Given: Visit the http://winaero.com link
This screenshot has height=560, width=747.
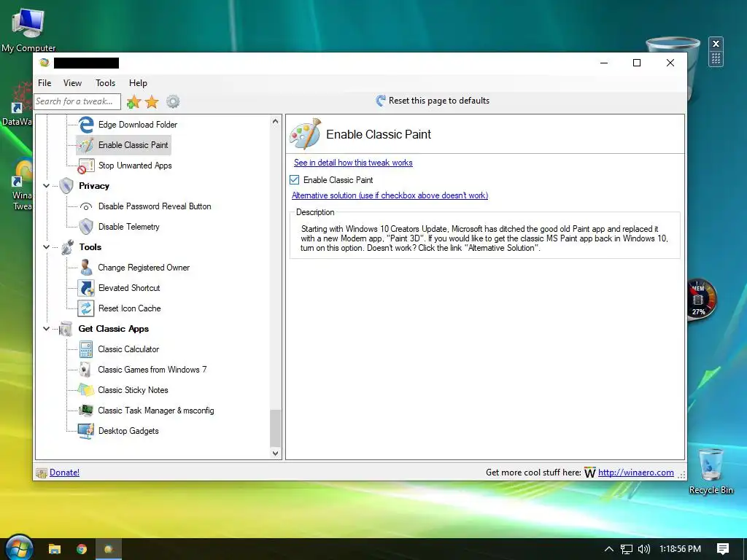Looking at the screenshot, I should [x=635, y=472].
